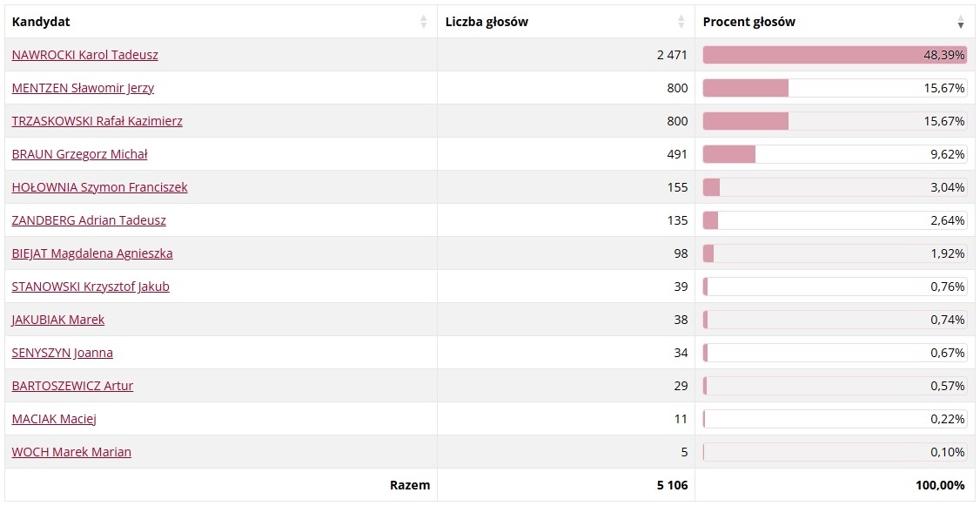980x506 pixels.
Task: Toggle sort icon in Procent głosów header
Action: [x=961, y=22]
